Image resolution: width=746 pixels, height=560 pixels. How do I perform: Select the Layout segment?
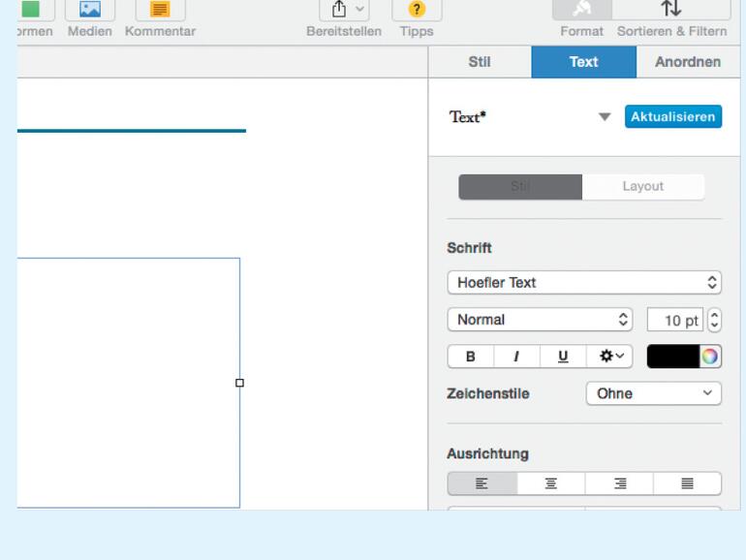642,187
